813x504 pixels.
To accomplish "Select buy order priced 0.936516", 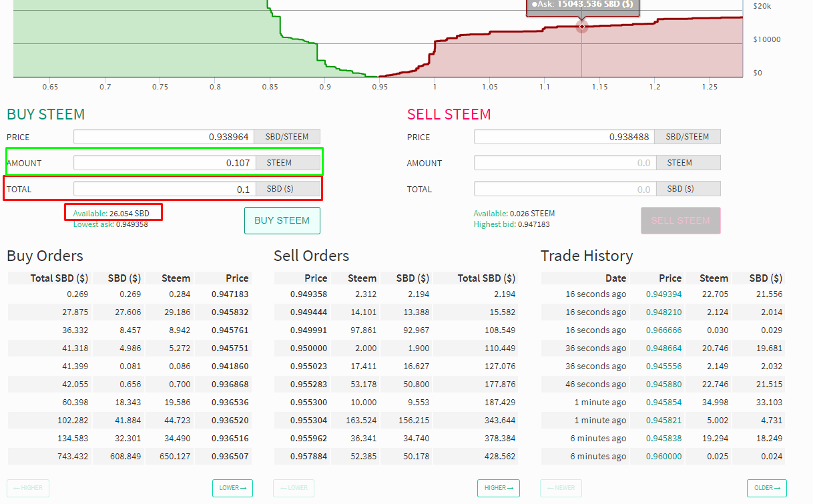I will (x=129, y=438).
